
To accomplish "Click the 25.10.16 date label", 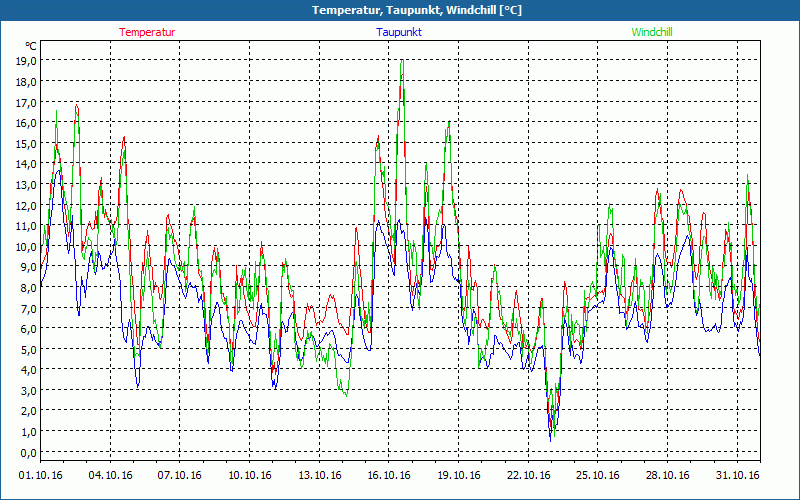I will coord(598,475).
